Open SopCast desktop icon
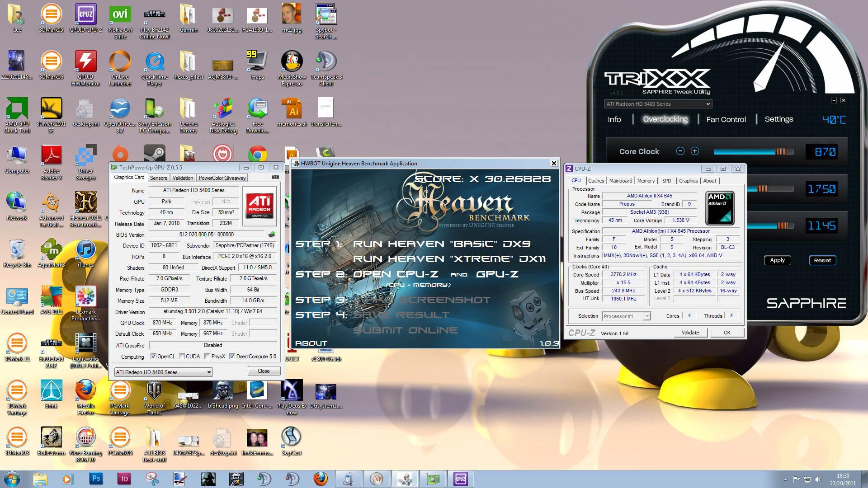Image resolution: width=868 pixels, height=488 pixels. [x=292, y=441]
